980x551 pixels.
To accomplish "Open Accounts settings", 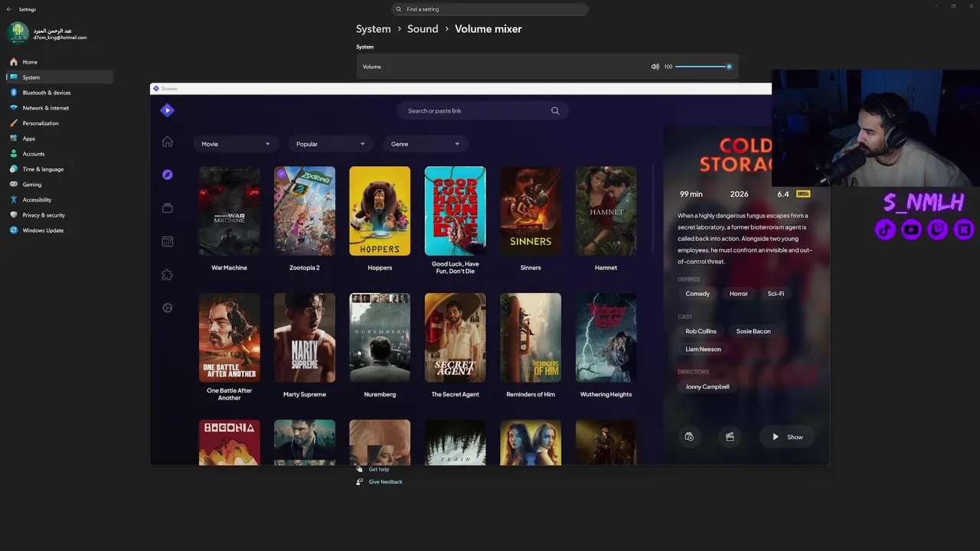I will tap(60, 154).
